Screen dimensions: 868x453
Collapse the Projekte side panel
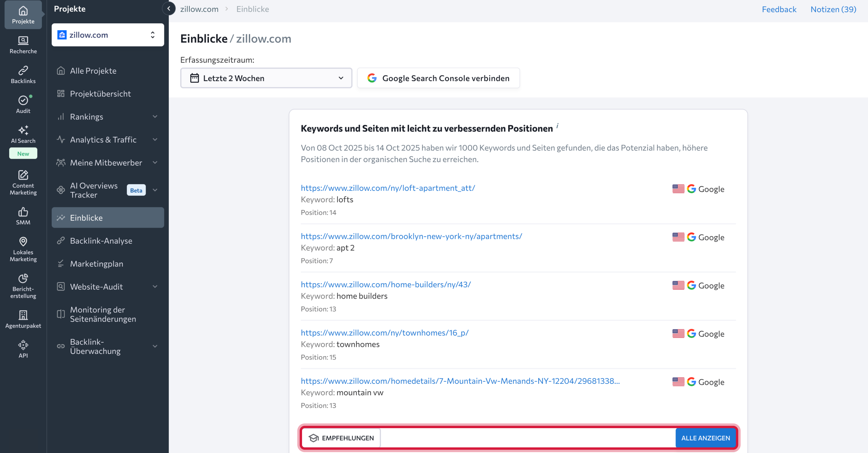tap(168, 9)
